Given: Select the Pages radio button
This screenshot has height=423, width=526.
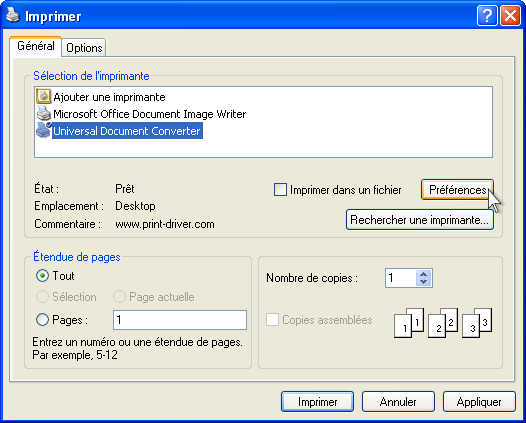Looking at the screenshot, I should pyautogui.click(x=42, y=319).
